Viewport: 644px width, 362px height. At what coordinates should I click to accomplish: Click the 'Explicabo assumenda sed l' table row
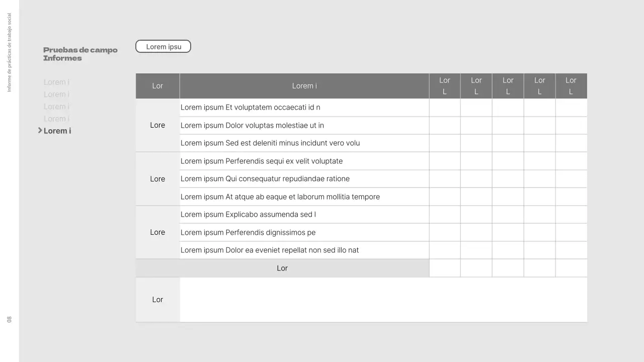point(248,215)
